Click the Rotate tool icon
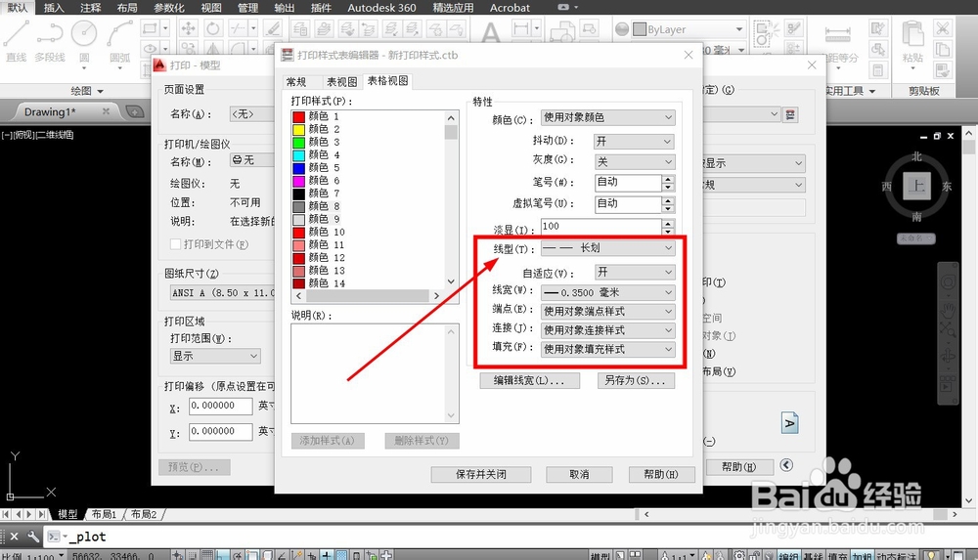This screenshot has width=978, height=560. [212, 28]
